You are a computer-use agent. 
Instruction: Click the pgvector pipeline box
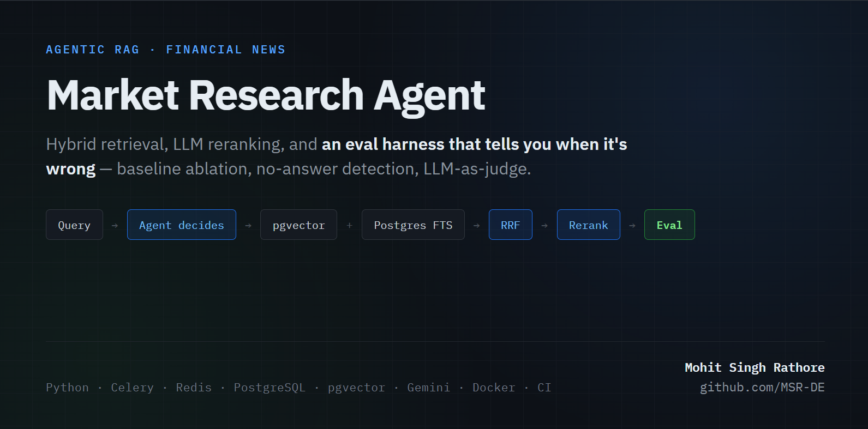[298, 225]
